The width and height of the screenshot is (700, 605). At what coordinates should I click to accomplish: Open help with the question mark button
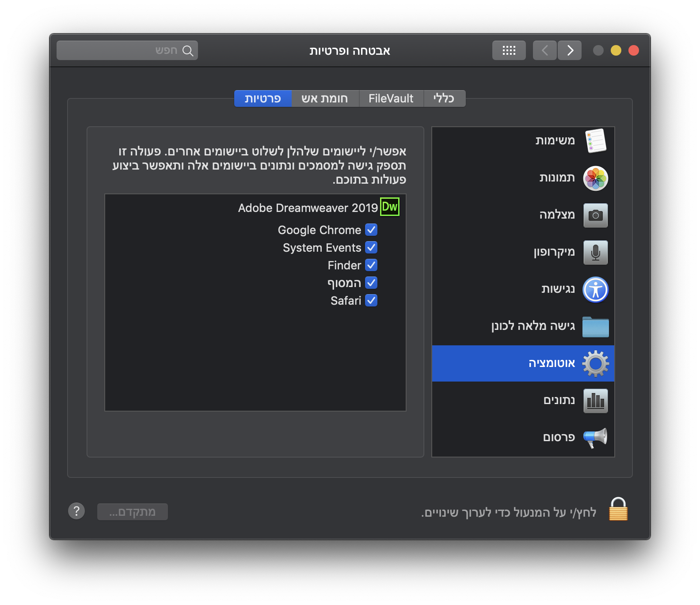(x=76, y=511)
